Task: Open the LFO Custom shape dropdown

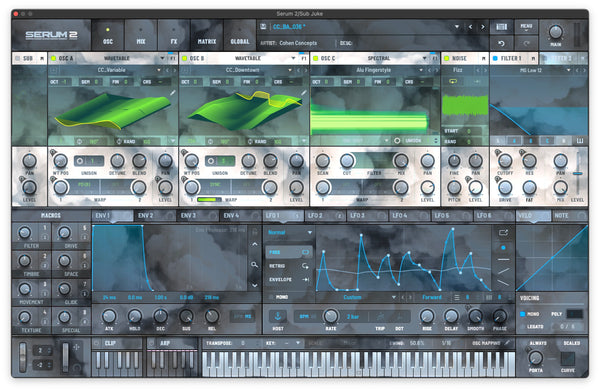Action: (x=394, y=297)
